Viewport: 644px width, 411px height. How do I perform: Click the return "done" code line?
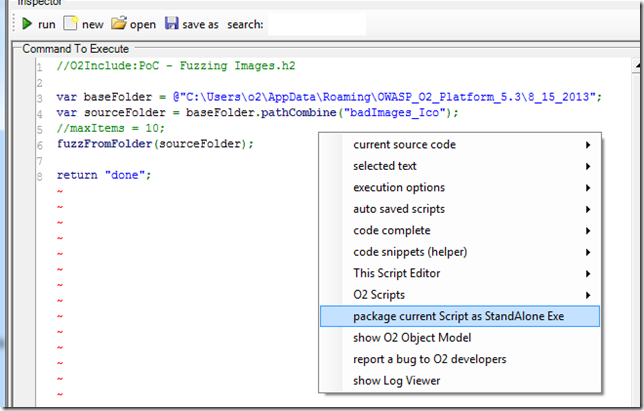pyautogui.click(x=103, y=176)
